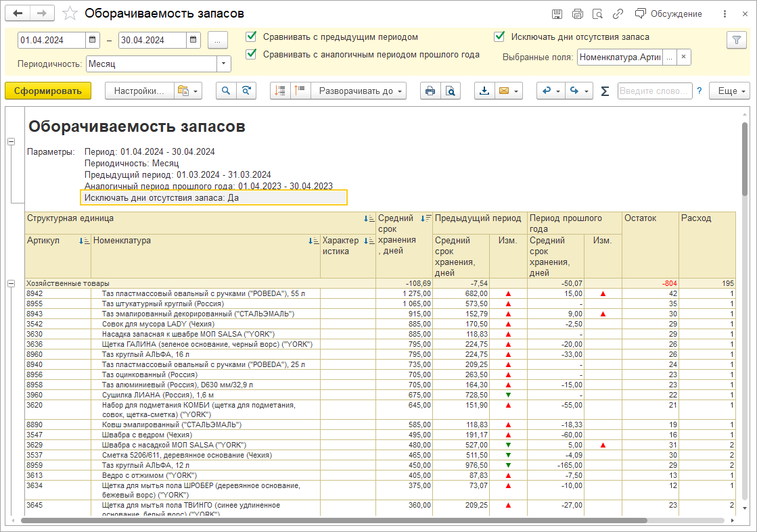The image size is (757, 532).
Task: Click the save report diskette icon
Action: tap(557, 14)
